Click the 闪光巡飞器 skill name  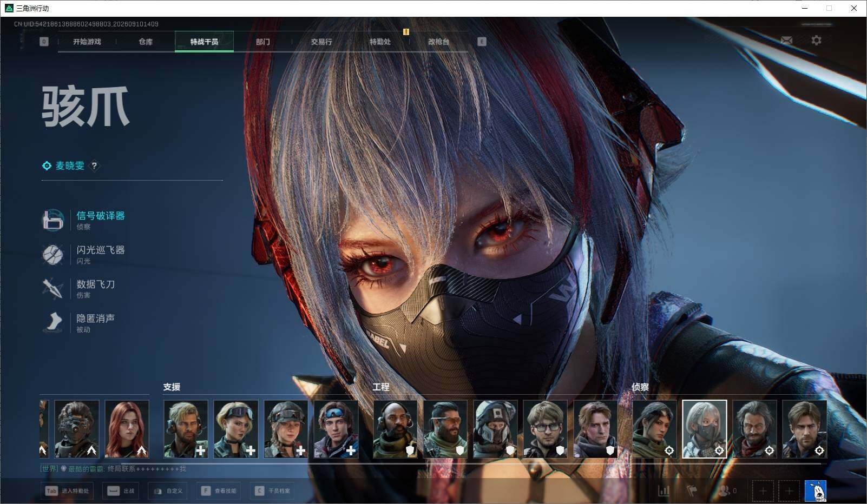tap(101, 250)
